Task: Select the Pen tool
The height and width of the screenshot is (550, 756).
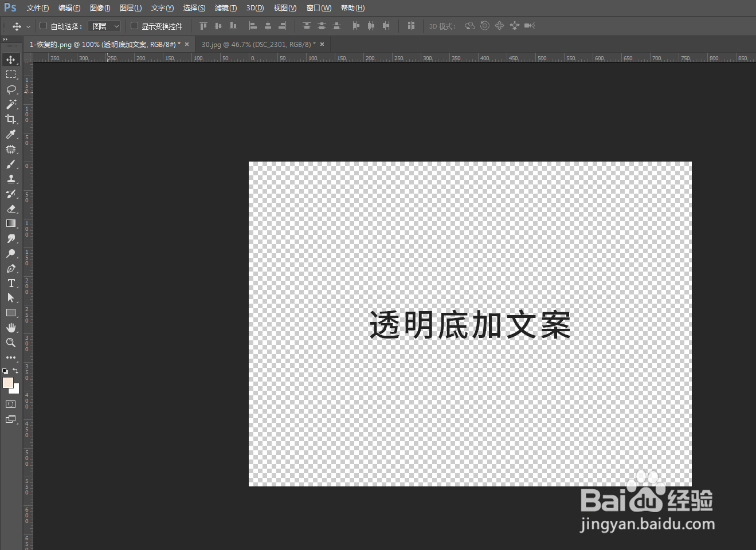Action: [11, 268]
